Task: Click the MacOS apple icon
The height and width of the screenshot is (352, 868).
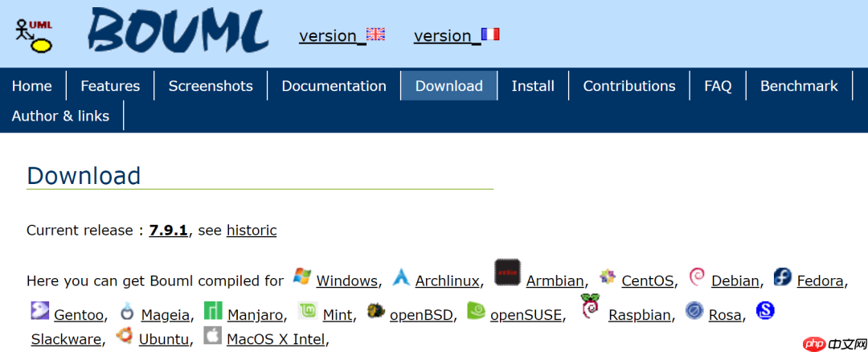Action: 212,335
